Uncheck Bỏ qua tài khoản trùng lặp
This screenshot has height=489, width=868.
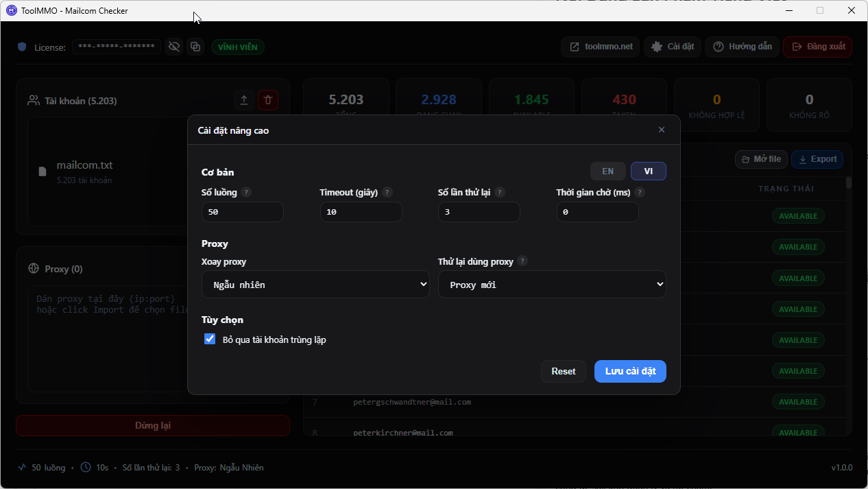(x=210, y=339)
